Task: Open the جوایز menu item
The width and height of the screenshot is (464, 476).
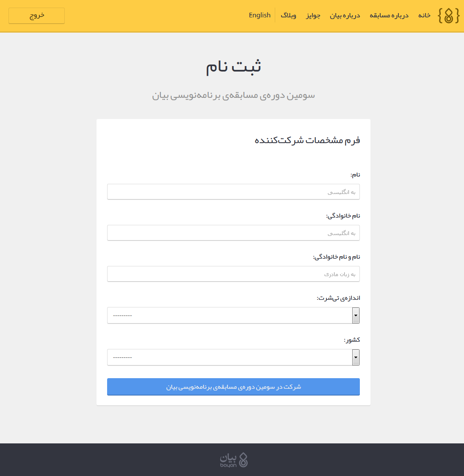Action: (313, 15)
